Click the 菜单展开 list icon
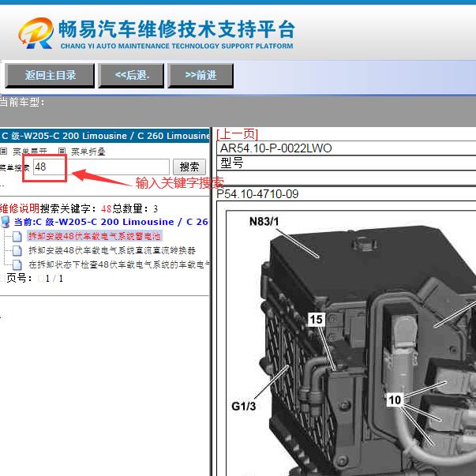This screenshot has width=476, height=476. pos(3,151)
